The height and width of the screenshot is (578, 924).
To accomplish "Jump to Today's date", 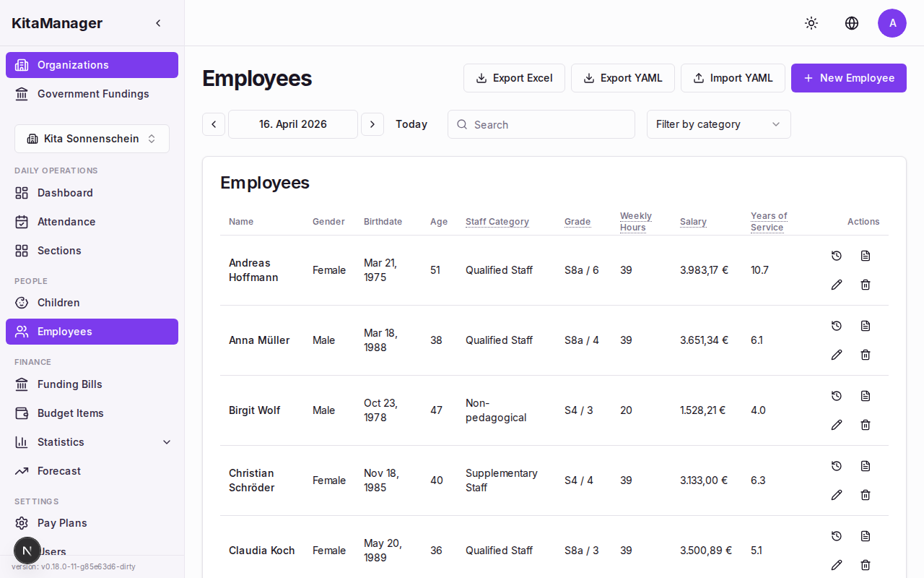I will 411,124.
